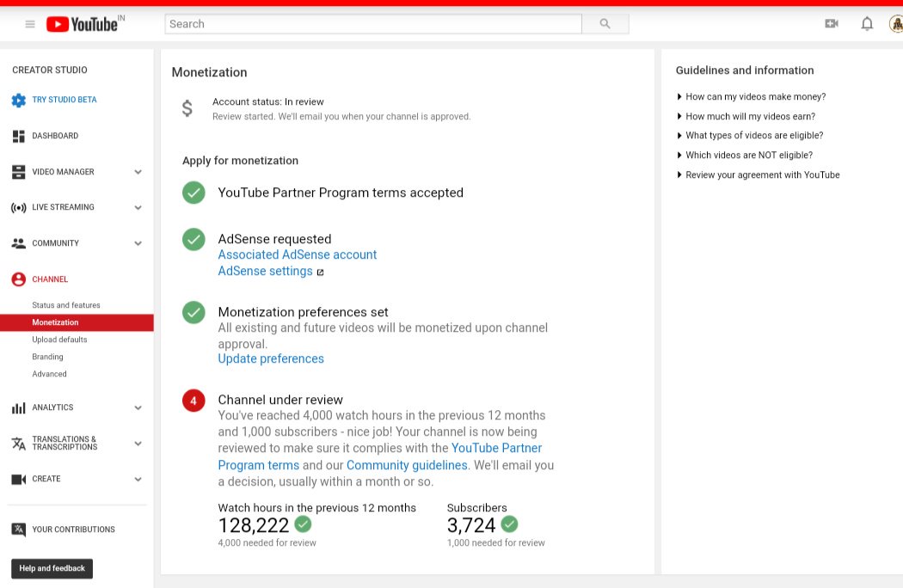Click the Create camera icon in sidebar
This screenshot has width=903, height=588.
[x=18, y=479]
